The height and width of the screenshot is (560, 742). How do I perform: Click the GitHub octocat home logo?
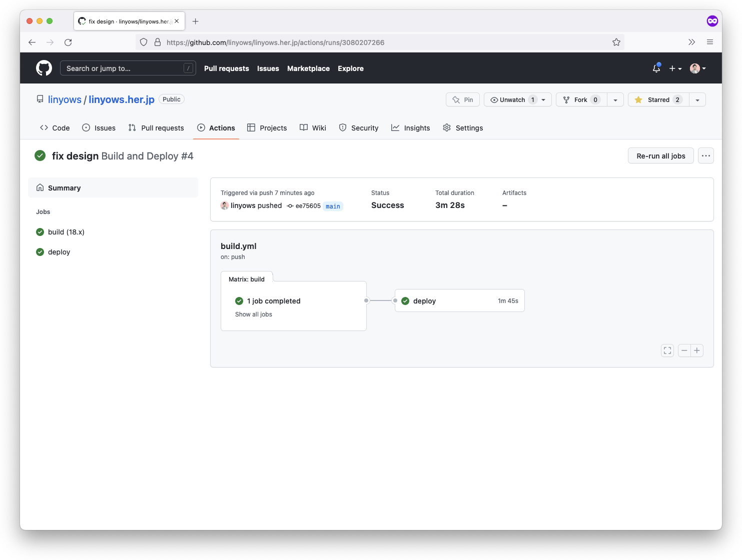[x=44, y=68]
